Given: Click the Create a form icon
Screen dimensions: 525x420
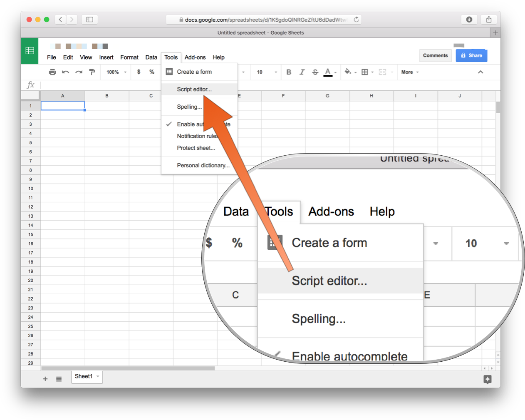Looking at the screenshot, I should coord(169,72).
